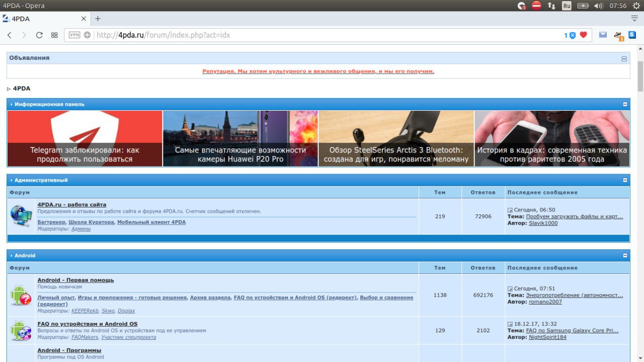Open the Telegram заблокировали article thumbnail
This screenshot has height=362, width=644.
(85, 138)
